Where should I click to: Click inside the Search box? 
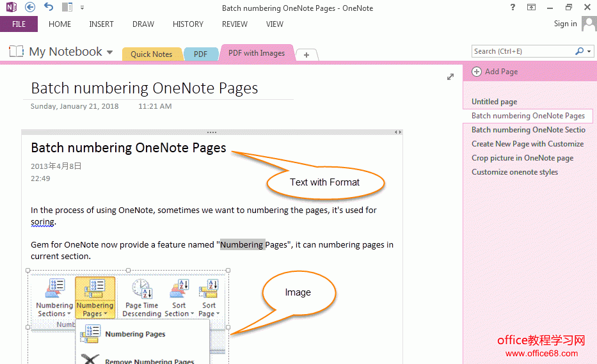521,51
